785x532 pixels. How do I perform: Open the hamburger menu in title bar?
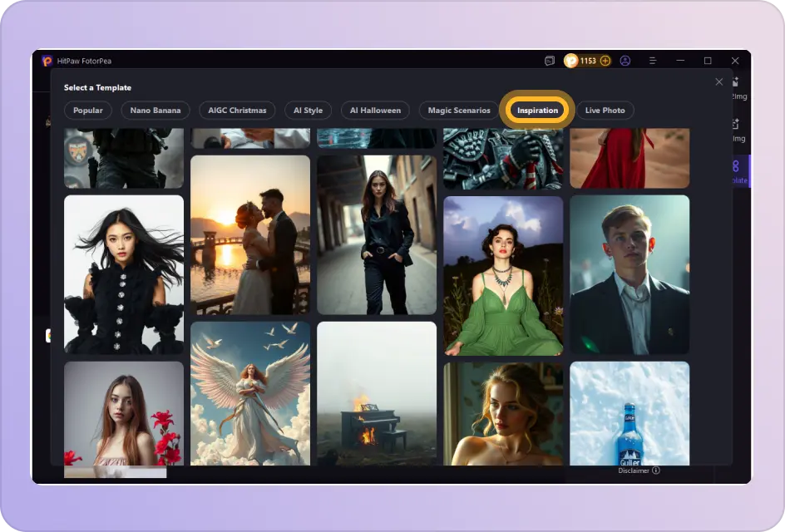[x=653, y=61]
